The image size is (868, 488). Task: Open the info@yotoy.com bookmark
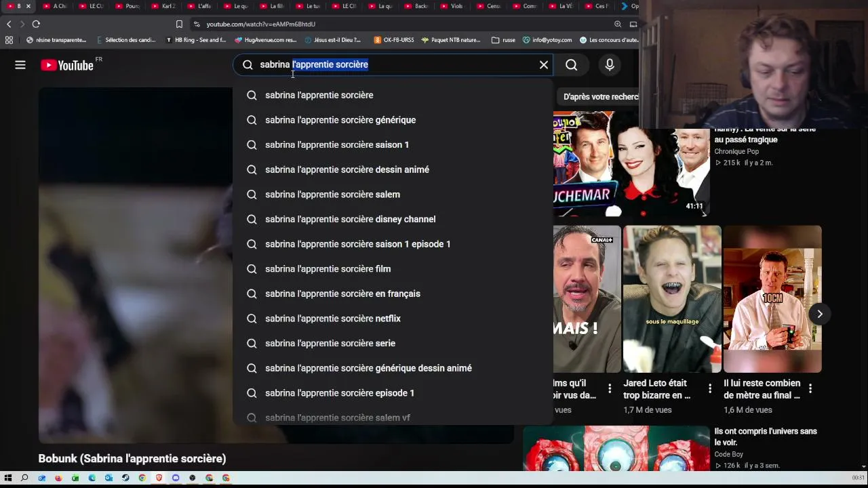pyautogui.click(x=547, y=40)
